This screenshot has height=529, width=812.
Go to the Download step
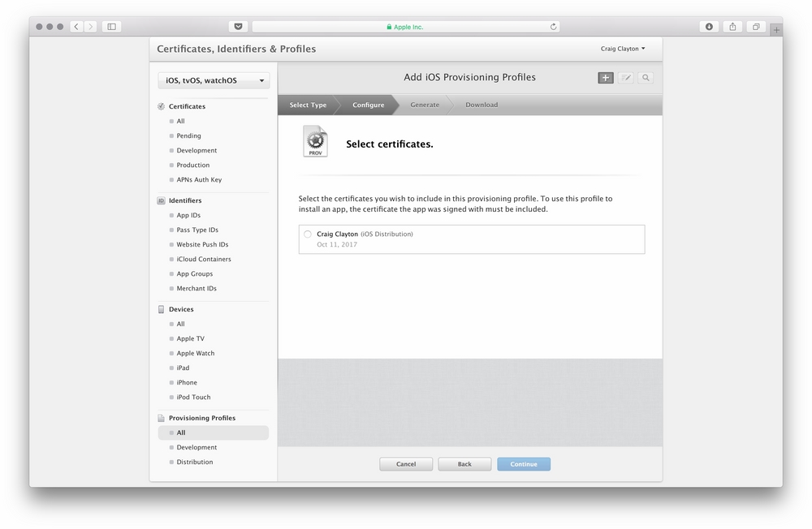coord(482,105)
